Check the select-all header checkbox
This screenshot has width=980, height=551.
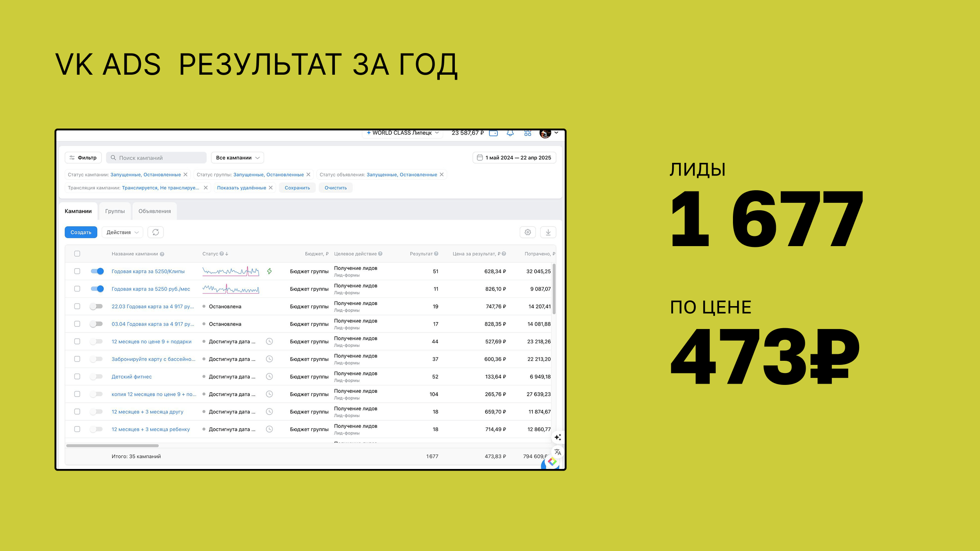[x=77, y=253]
